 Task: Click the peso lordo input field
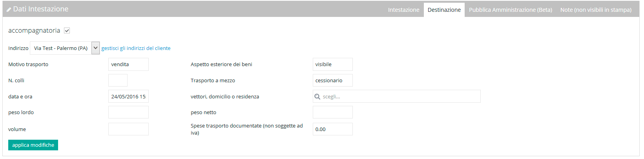[128, 112]
